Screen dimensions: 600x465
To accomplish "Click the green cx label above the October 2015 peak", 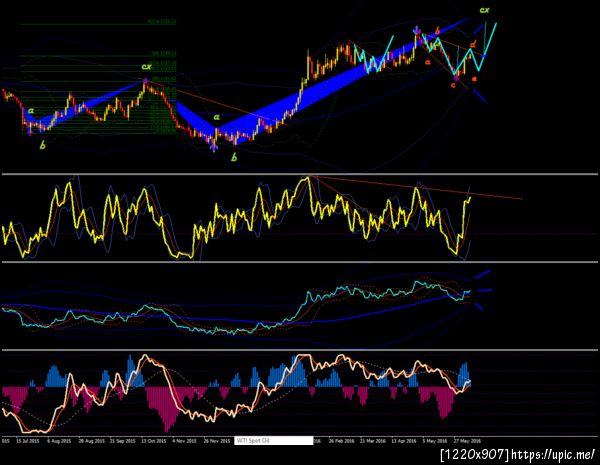I will 146,67.
